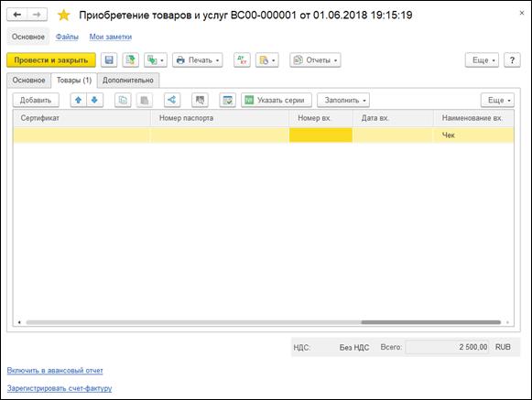
Task: Add document to favorites with star icon
Action: tap(63, 15)
